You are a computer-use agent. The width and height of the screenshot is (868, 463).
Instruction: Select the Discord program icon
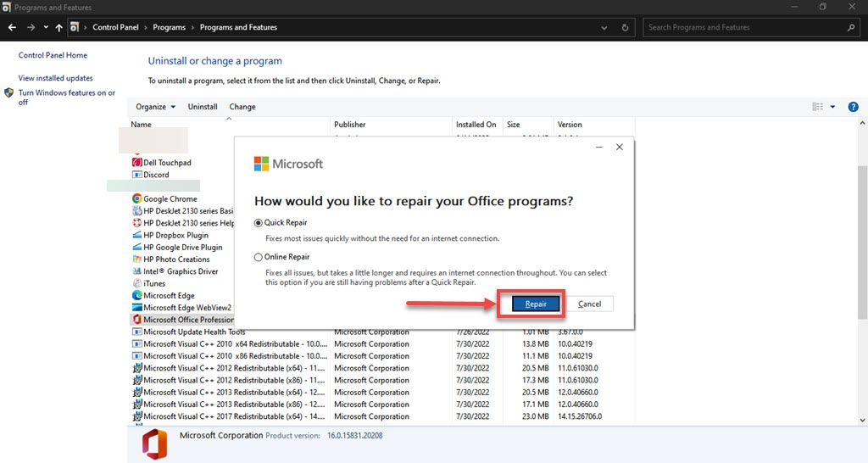tap(136, 175)
